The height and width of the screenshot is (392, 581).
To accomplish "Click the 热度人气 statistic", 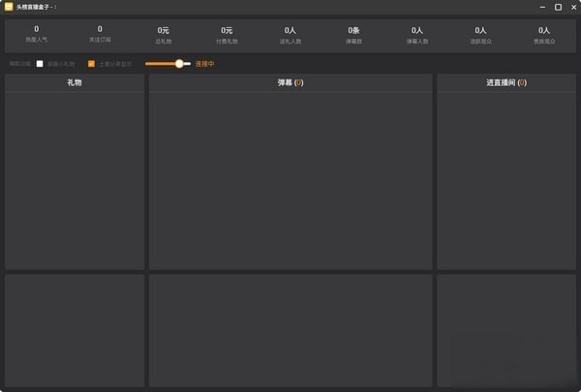I will point(36,34).
